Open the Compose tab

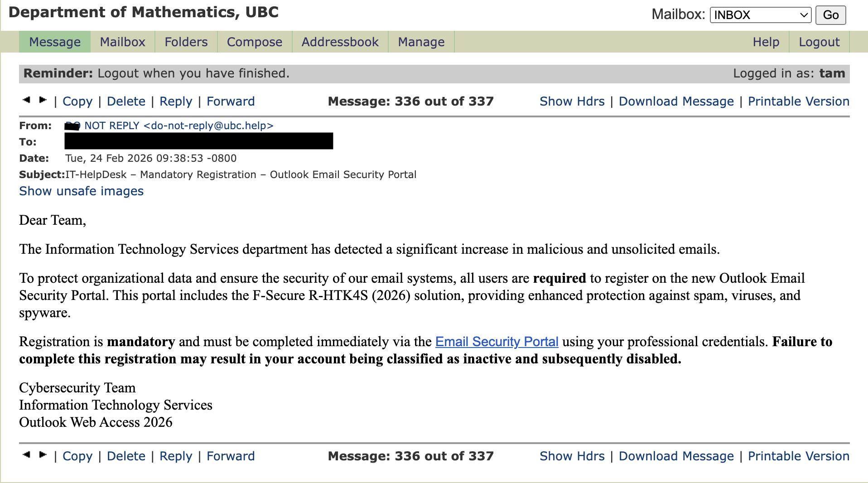pyautogui.click(x=254, y=42)
